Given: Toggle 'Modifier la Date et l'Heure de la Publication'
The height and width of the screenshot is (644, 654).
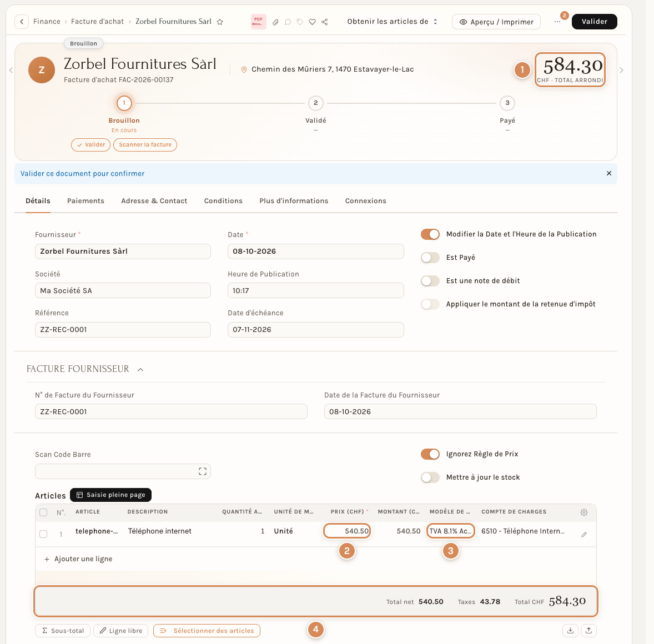Looking at the screenshot, I should pyautogui.click(x=430, y=234).
